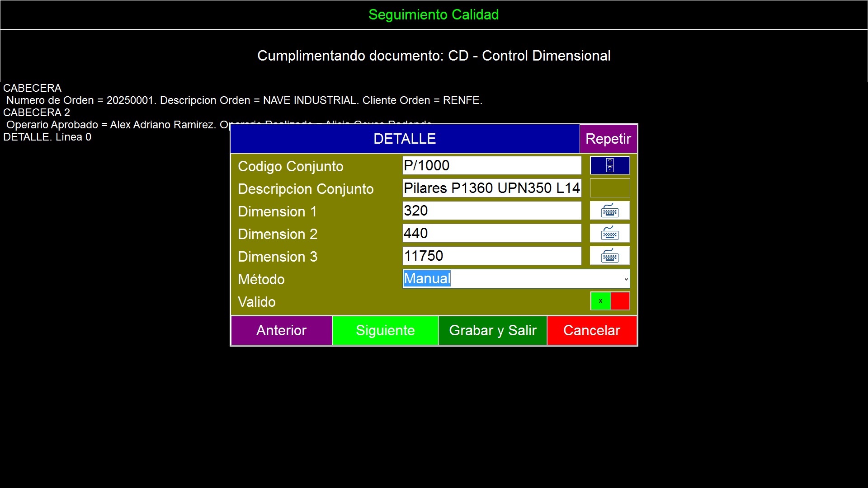Cancel the detail entry dialog

(x=591, y=330)
